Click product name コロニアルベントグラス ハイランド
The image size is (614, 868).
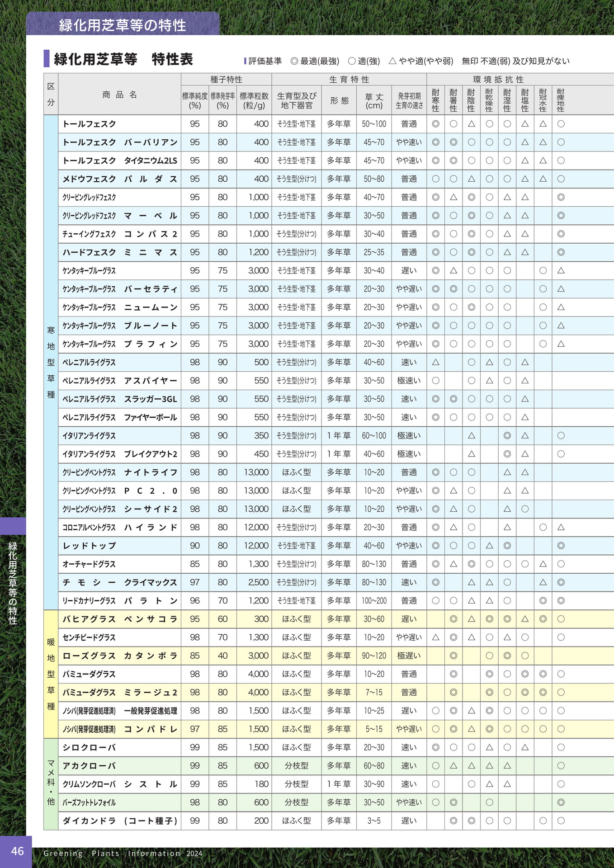coord(120,527)
